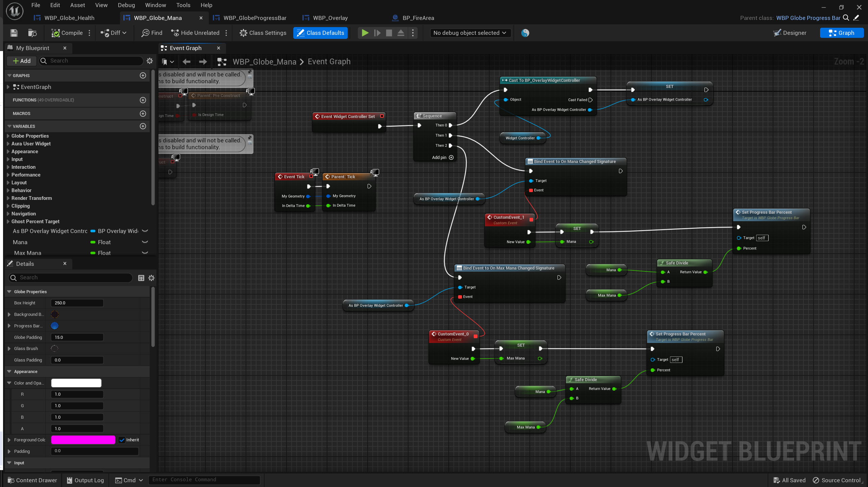Click the Box Height value field
Screen dimensions: 868x487
pos(77,303)
